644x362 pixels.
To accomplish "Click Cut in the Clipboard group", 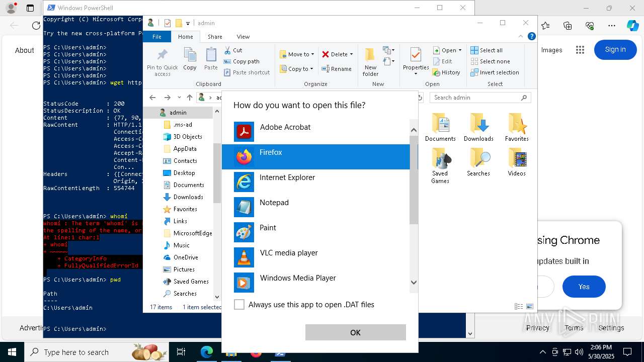I will pyautogui.click(x=233, y=50).
